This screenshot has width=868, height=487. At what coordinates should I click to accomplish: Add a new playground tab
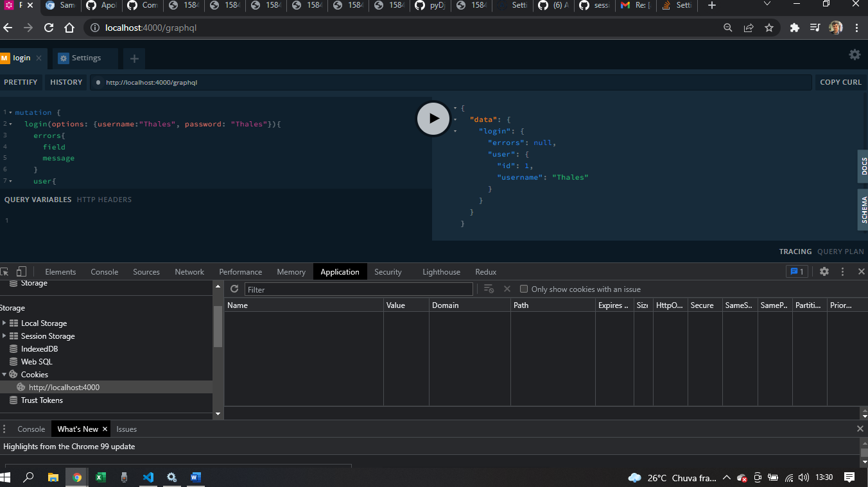[x=134, y=58]
